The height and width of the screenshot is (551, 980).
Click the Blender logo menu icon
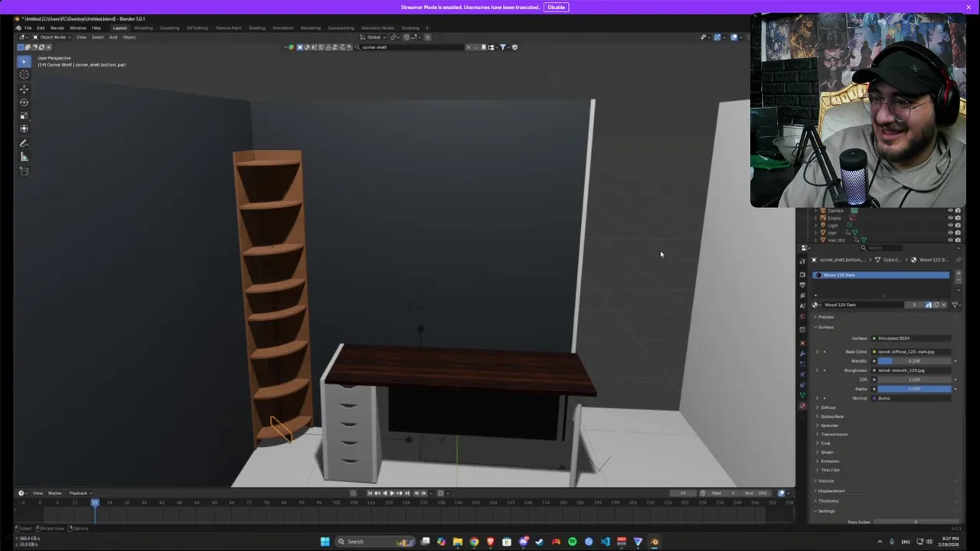pos(18,28)
